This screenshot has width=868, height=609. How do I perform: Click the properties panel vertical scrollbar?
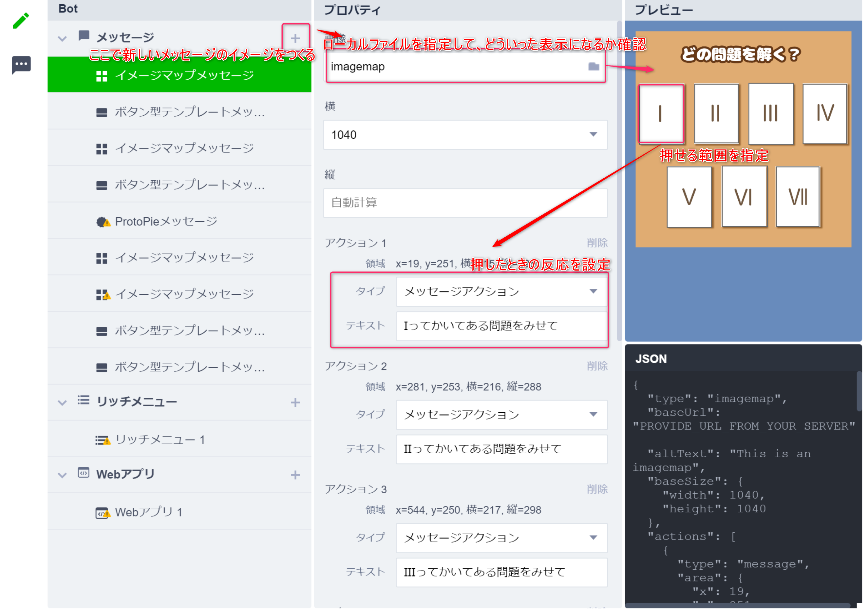[x=619, y=182]
